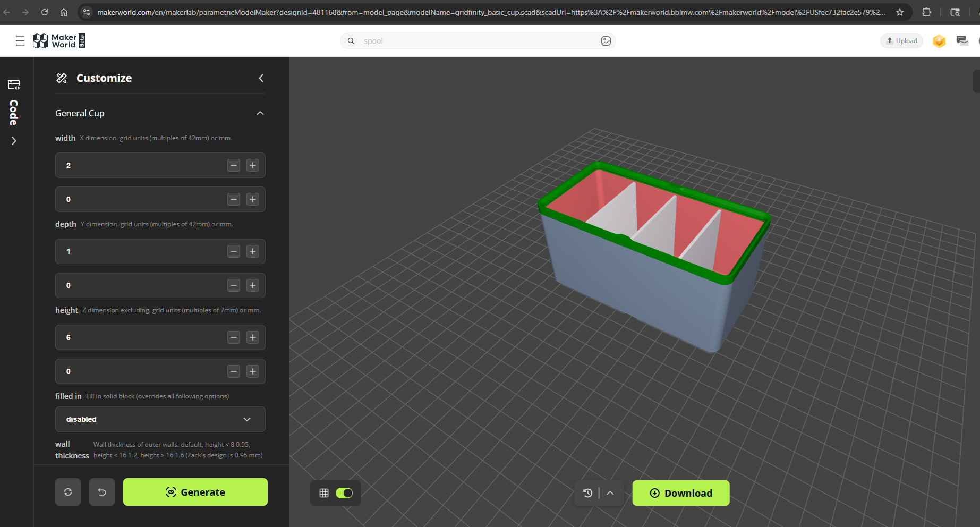
Task: Open the Code panel icon in sidebar
Action: 14,84
